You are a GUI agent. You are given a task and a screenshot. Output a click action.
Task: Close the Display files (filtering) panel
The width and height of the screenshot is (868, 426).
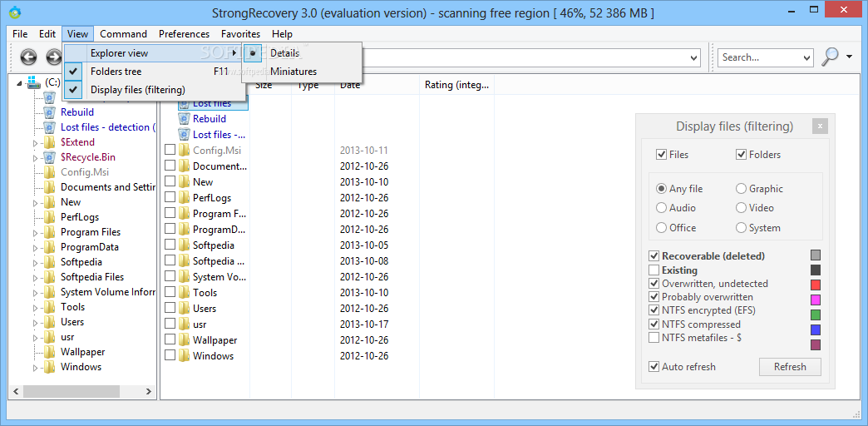pyautogui.click(x=820, y=126)
